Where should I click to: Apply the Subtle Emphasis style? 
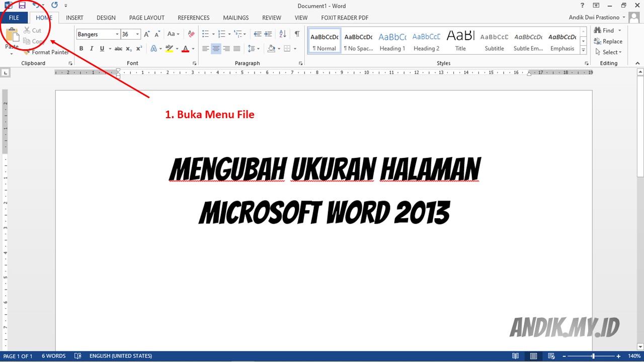(528, 41)
